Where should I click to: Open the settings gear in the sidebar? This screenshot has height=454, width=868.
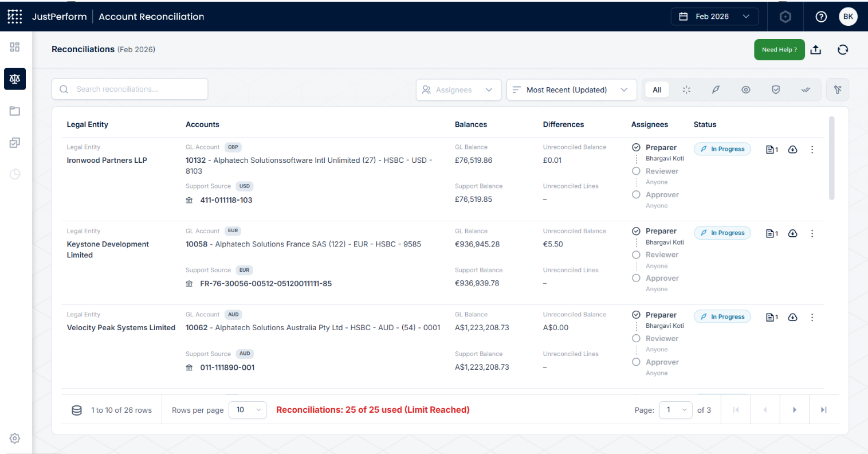[15, 439]
